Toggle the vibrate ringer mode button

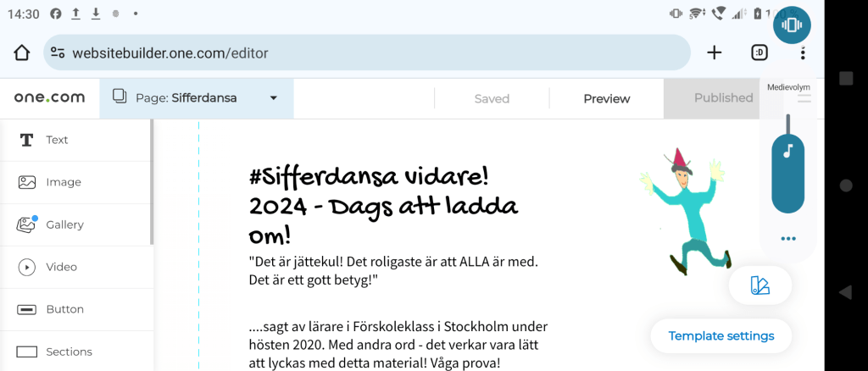point(792,25)
